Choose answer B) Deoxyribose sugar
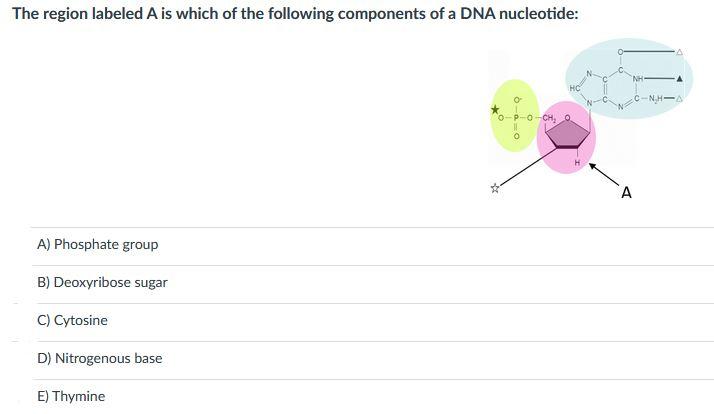This screenshot has width=714, height=414. point(102,282)
